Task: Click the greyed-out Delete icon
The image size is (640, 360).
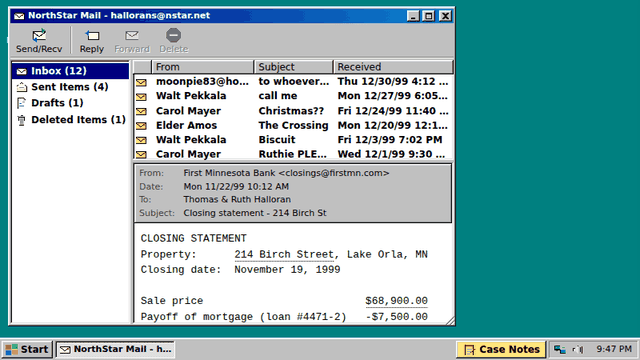Action: 173,35
